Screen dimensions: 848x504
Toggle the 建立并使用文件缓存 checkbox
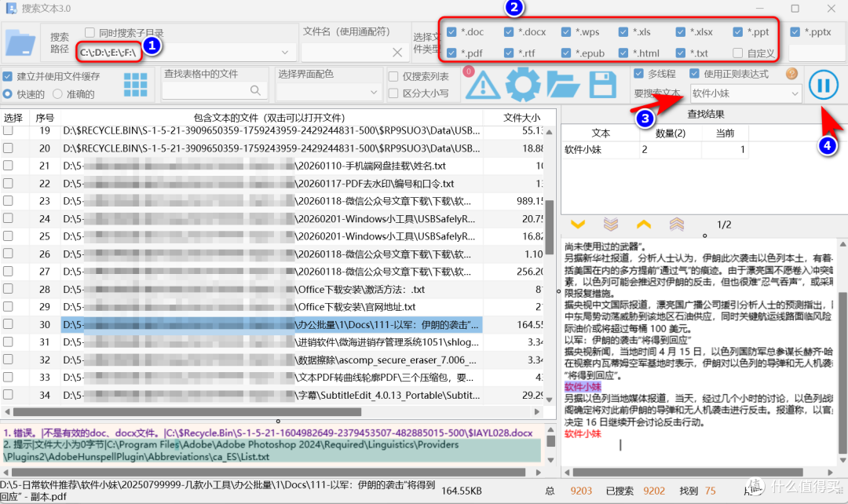(8, 76)
